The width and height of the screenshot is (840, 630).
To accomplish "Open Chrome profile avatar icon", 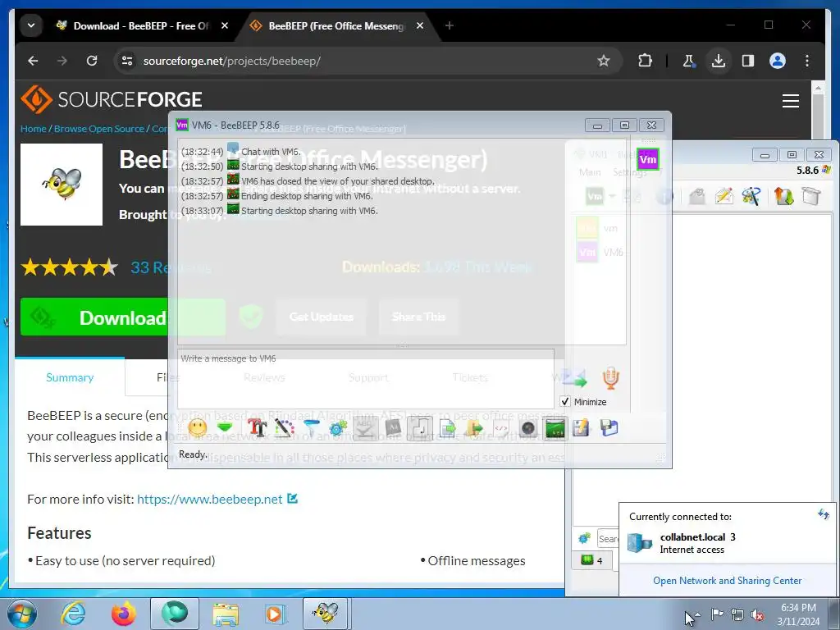I will click(x=778, y=61).
